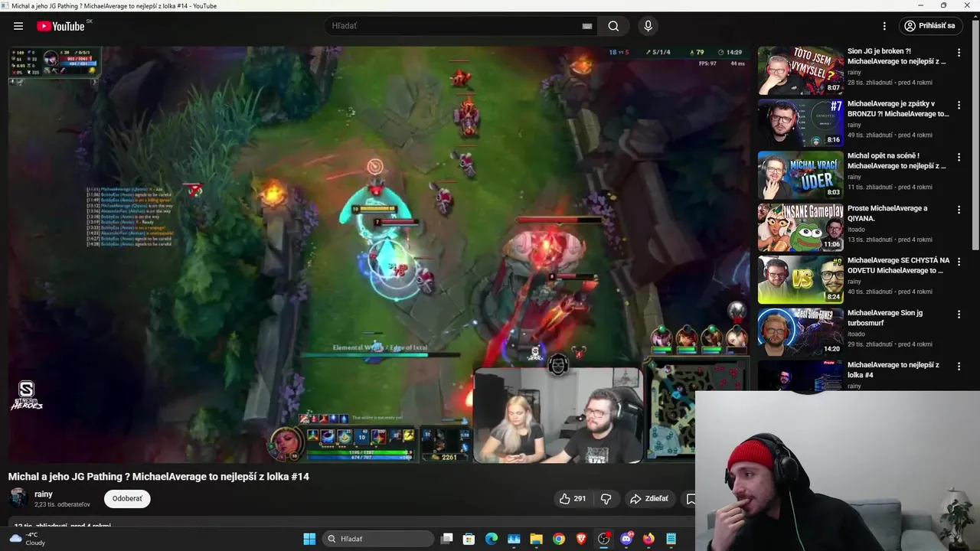Screen dimensions: 980x551
Task: Open options menu for 'nejlepší z lolka #4'
Action: (x=959, y=366)
